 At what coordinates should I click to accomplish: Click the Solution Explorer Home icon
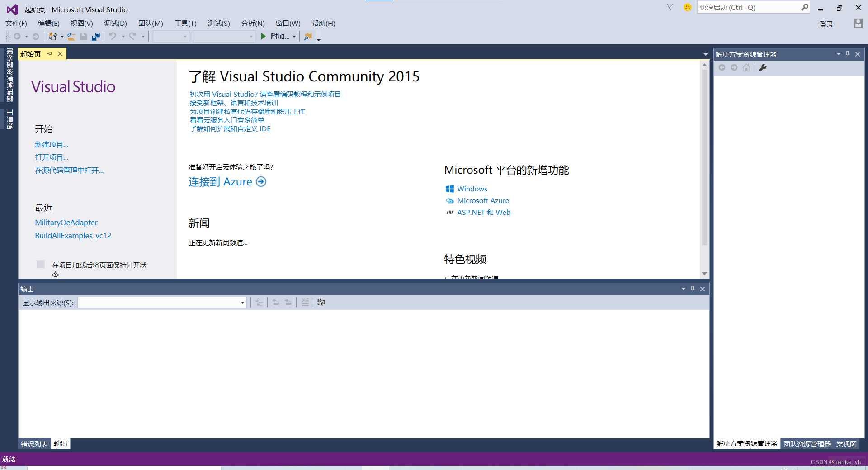pos(746,67)
